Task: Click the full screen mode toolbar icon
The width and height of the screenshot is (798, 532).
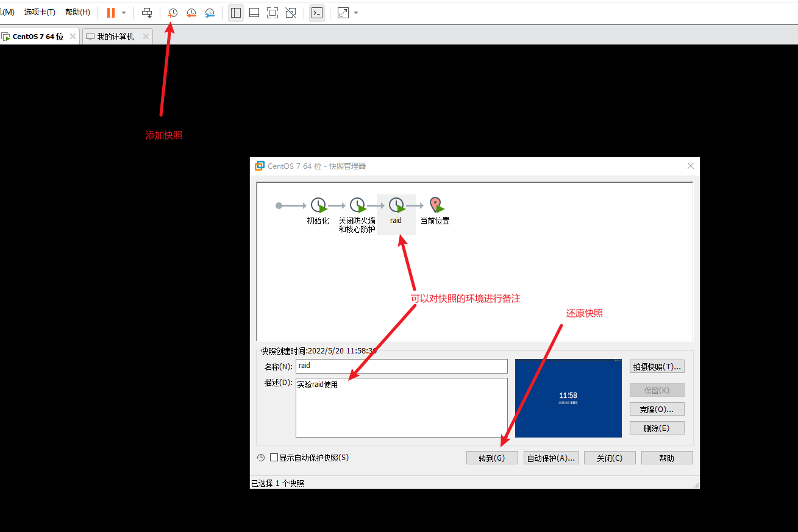Action: (273, 13)
